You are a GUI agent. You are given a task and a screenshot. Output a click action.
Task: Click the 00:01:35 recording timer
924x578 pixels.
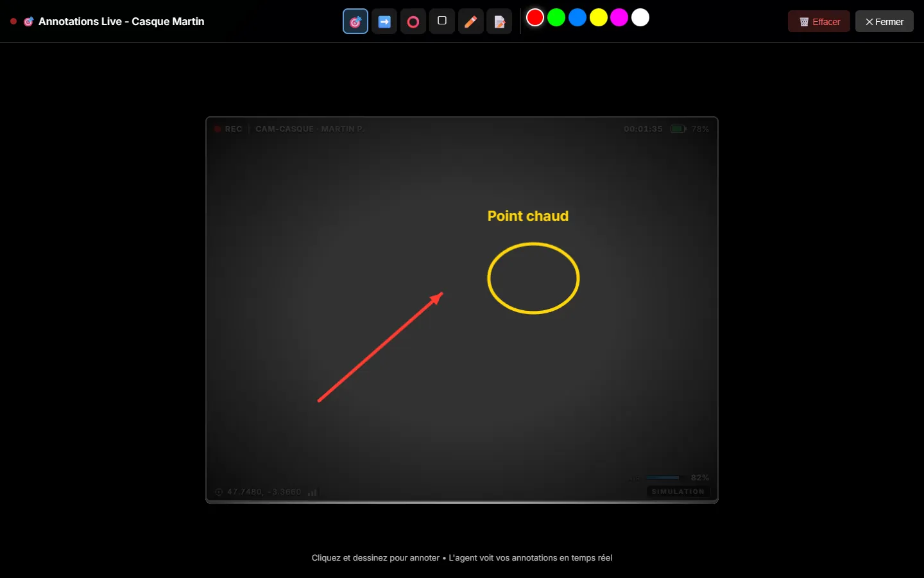click(x=643, y=129)
